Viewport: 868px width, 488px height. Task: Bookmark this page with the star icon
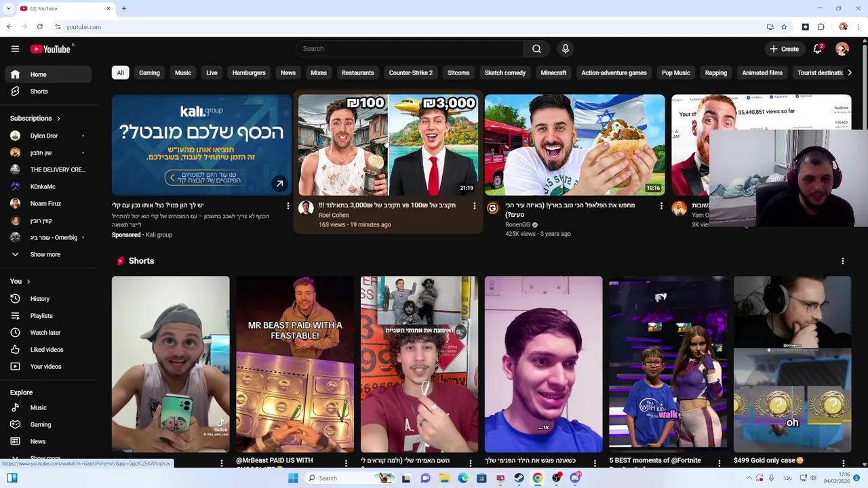pos(784,27)
